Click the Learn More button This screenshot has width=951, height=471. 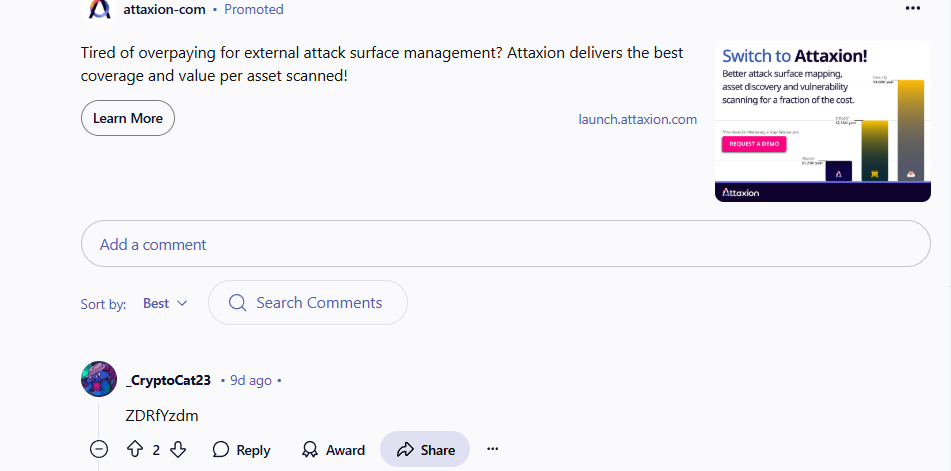tap(128, 118)
